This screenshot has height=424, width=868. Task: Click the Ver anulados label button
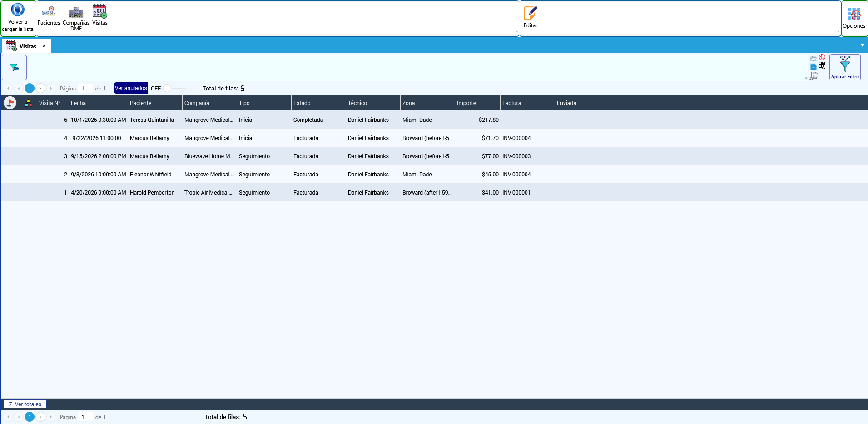tap(131, 88)
